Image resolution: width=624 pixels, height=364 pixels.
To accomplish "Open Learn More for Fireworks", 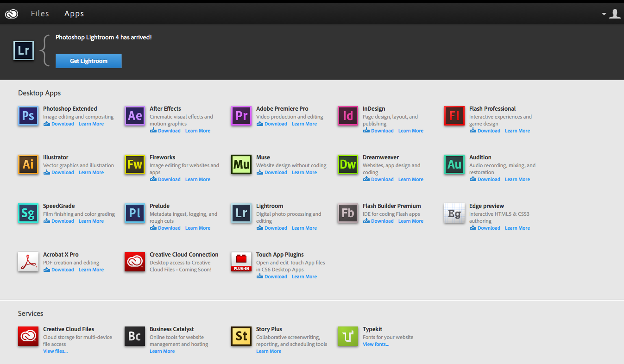I will 198,179.
